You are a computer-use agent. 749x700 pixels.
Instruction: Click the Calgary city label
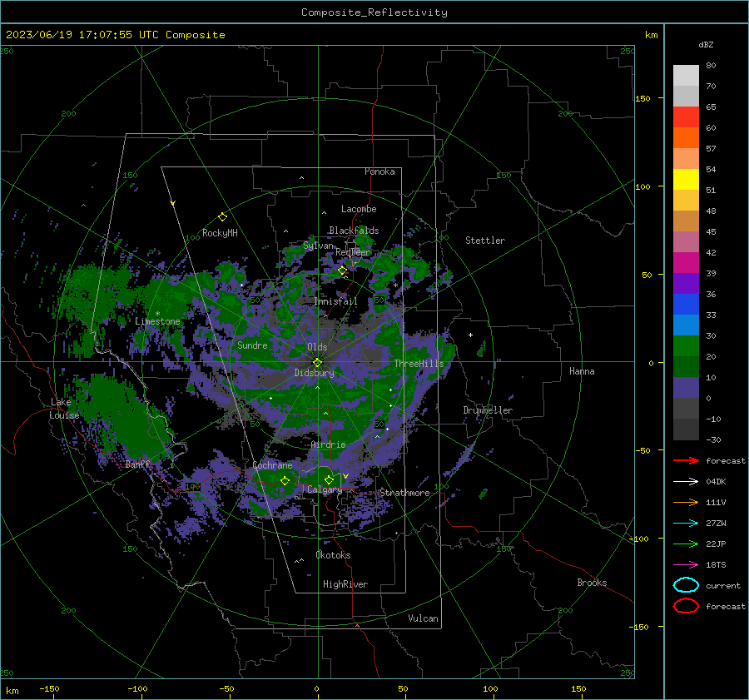pyautogui.click(x=325, y=489)
